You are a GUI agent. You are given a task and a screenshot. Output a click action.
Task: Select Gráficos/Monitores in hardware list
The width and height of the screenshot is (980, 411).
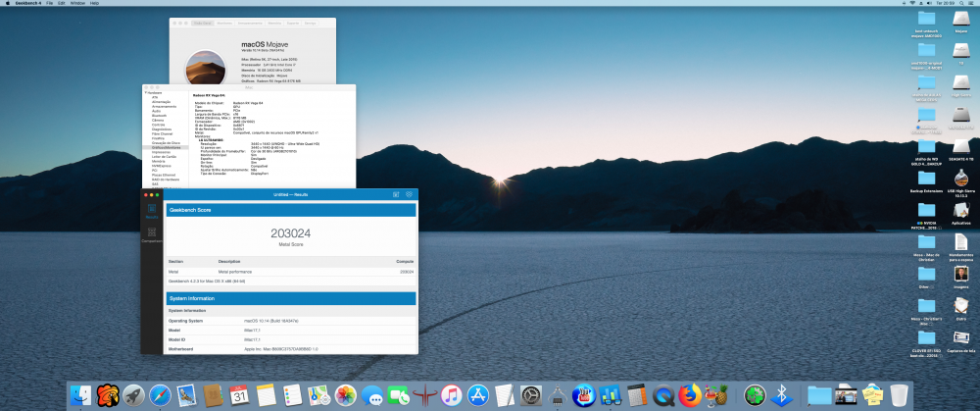[x=165, y=147]
